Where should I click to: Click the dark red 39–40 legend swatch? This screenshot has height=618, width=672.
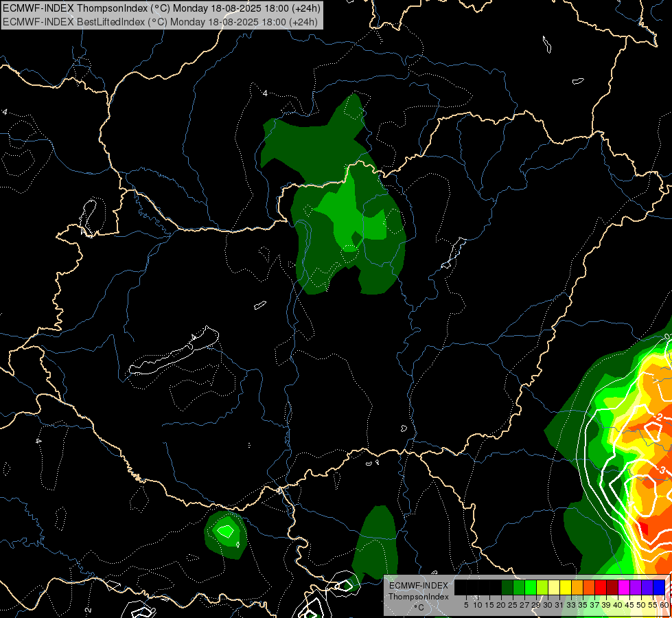pos(612,587)
